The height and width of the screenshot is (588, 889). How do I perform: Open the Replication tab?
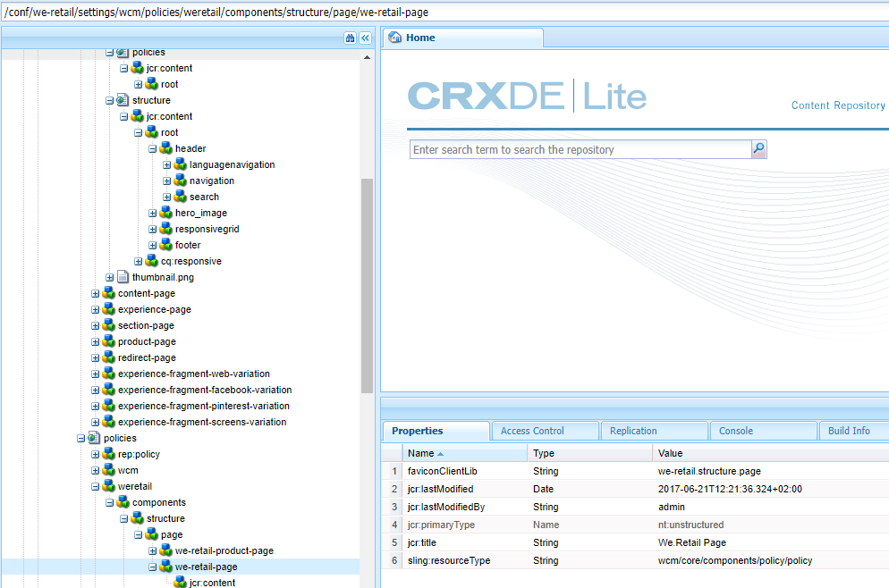pyautogui.click(x=655, y=431)
